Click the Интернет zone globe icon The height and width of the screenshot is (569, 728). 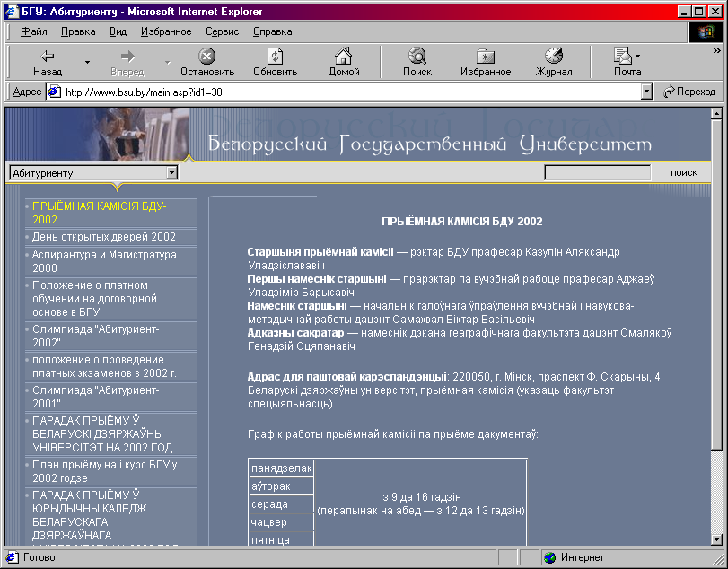[549, 557]
